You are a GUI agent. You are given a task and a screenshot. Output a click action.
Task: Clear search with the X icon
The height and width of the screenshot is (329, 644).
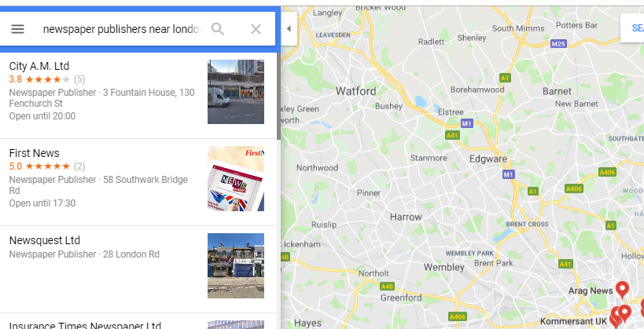(x=256, y=29)
